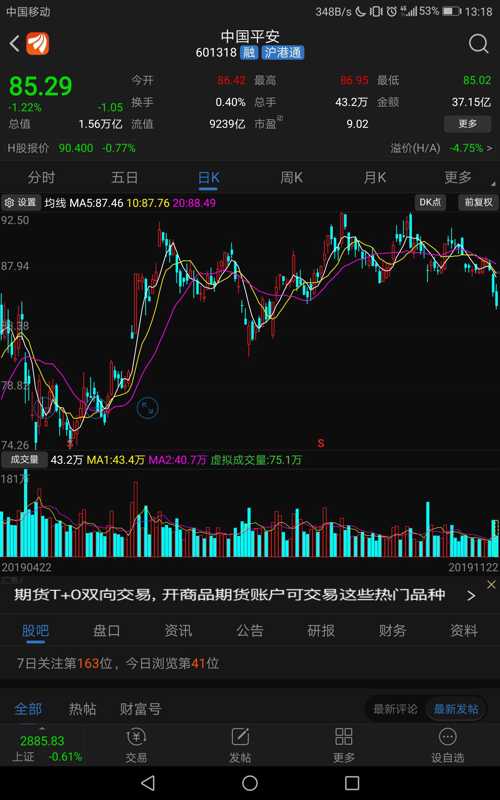The width and height of the screenshot is (500, 800).
Task: Tap the 更多 button for more quote data
Action: [467, 124]
